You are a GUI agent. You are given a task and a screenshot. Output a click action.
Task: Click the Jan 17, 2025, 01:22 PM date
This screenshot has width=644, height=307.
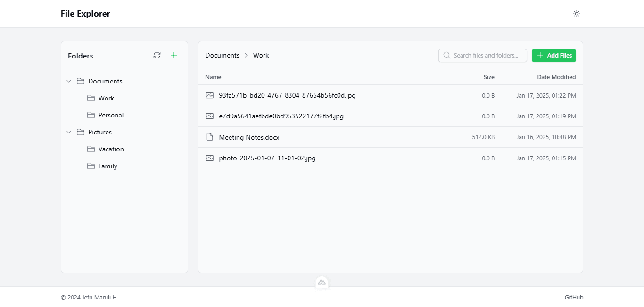[x=546, y=96]
